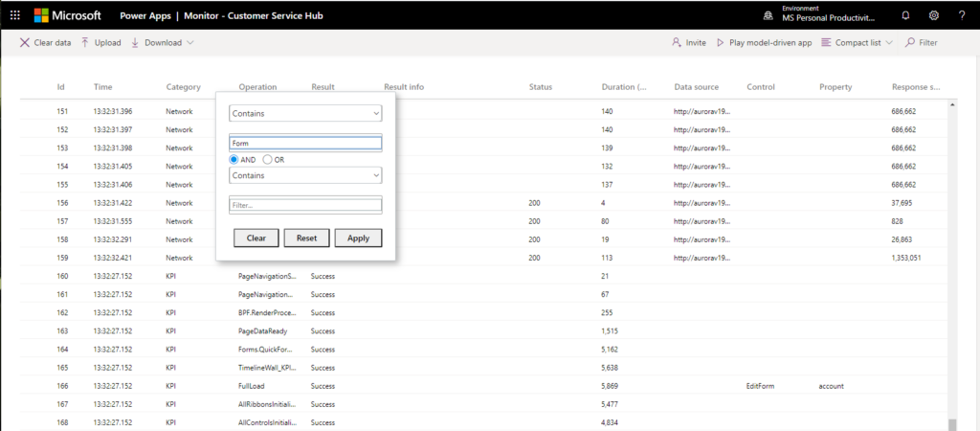This screenshot has height=431, width=980.
Task: Click the Upload arrow icon
Action: [x=85, y=43]
